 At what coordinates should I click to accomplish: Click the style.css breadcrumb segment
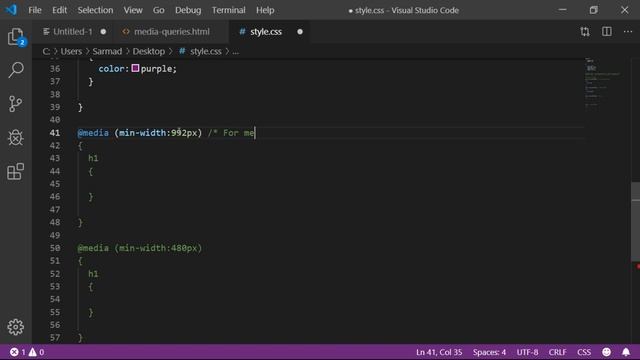[x=205, y=51]
